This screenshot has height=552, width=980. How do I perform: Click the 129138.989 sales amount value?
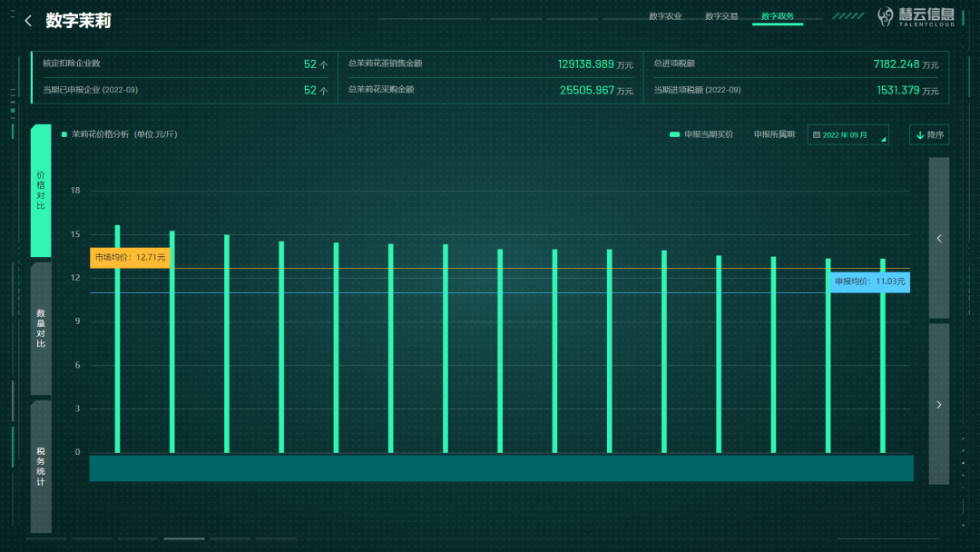coord(585,64)
